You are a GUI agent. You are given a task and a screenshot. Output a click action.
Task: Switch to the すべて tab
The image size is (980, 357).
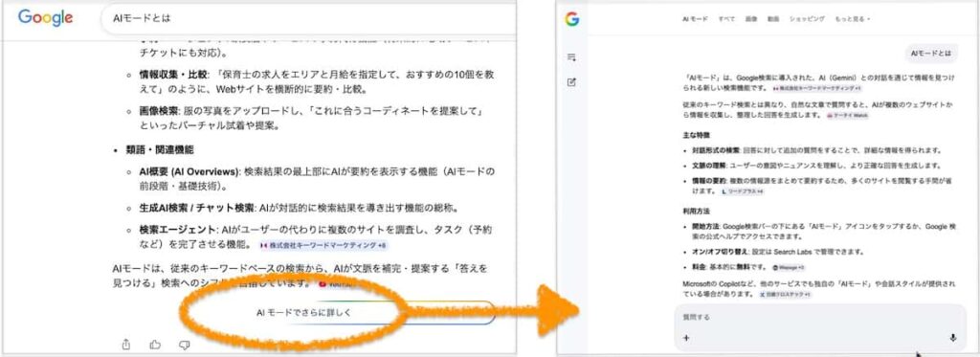coord(726,19)
